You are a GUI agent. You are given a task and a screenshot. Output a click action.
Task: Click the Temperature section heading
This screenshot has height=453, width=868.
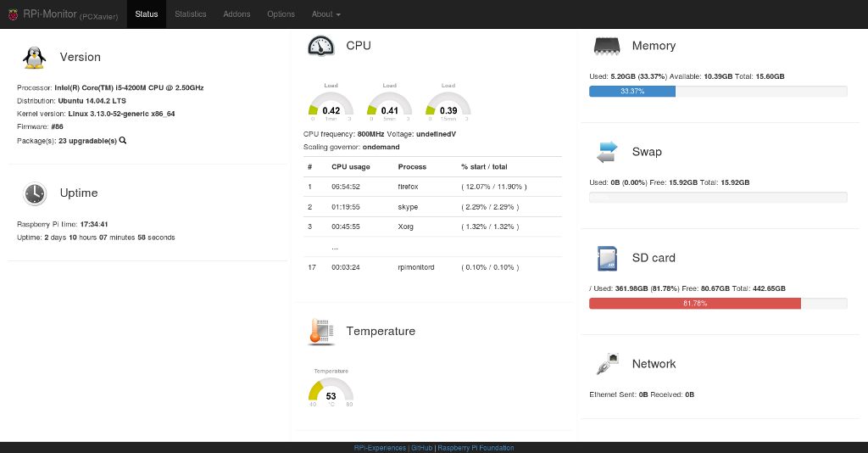click(381, 331)
